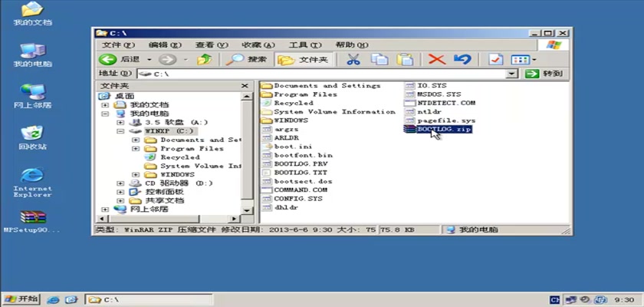Open the Back button history dropdown arrow

point(149,60)
